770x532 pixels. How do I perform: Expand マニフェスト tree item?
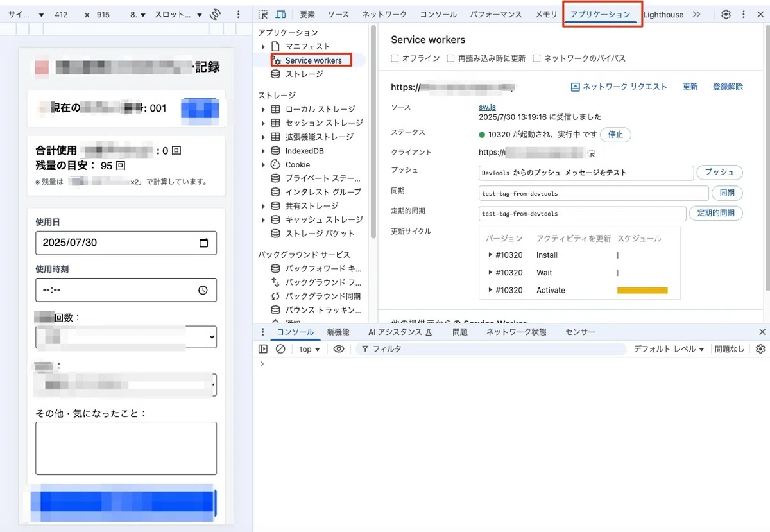click(x=263, y=47)
